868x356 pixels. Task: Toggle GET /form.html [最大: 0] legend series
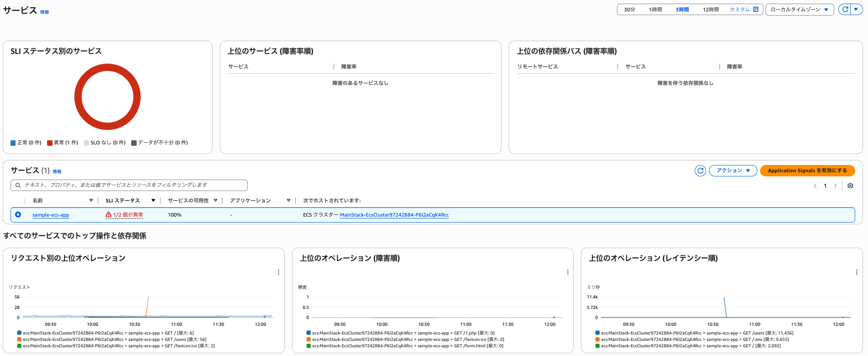[405, 346]
